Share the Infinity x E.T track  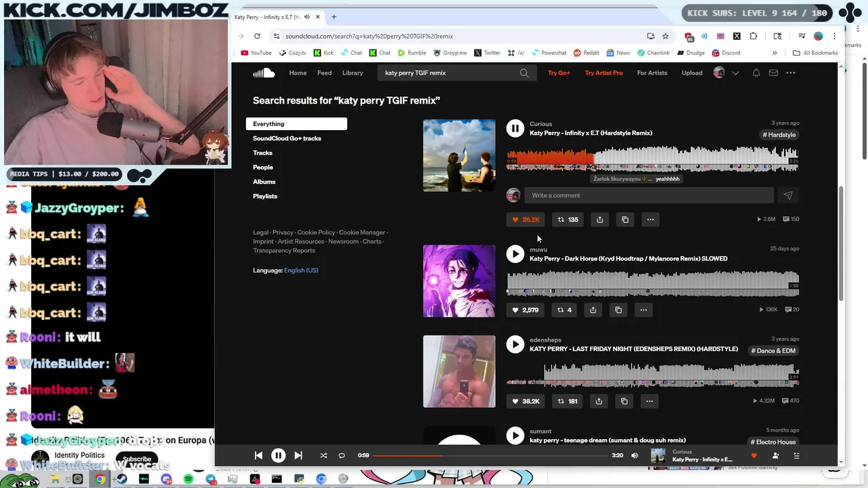(x=599, y=220)
